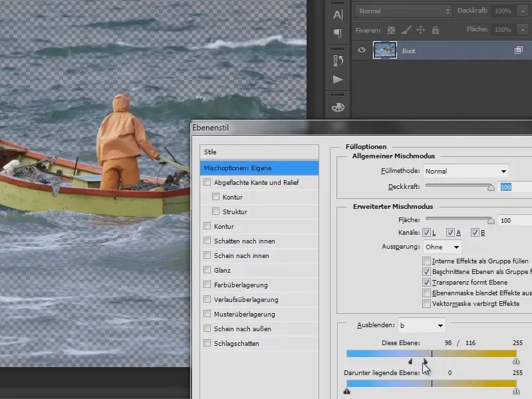Toggle channel B checkbox

pos(475,232)
